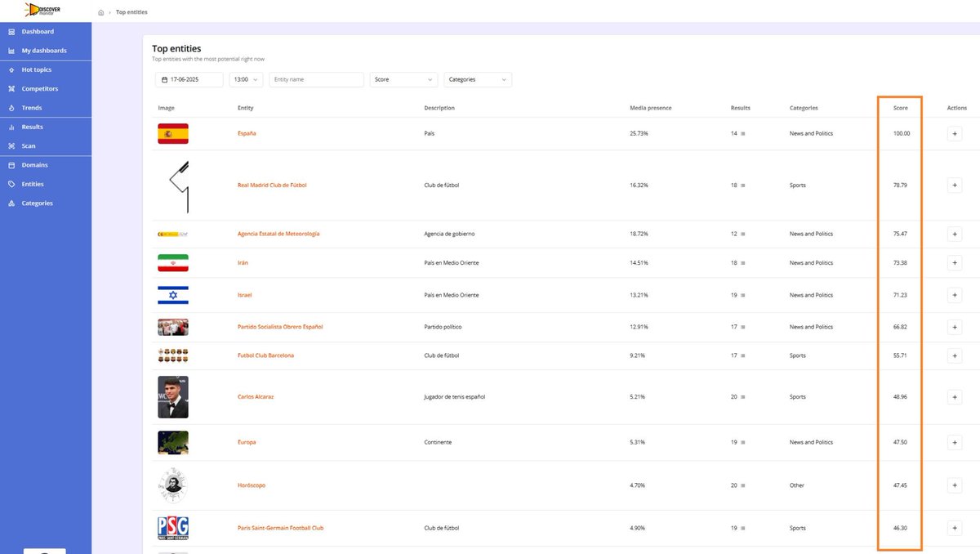Image resolution: width=980 pixels, height=554 pixels.
Task: Click the Jugador de tenis español description
Action: pos(455,397)
